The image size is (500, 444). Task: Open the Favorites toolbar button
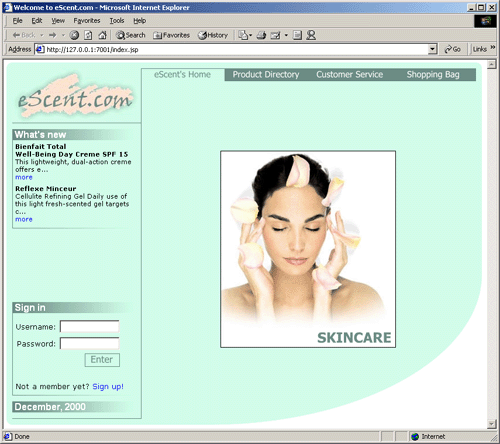click(171, 35)
